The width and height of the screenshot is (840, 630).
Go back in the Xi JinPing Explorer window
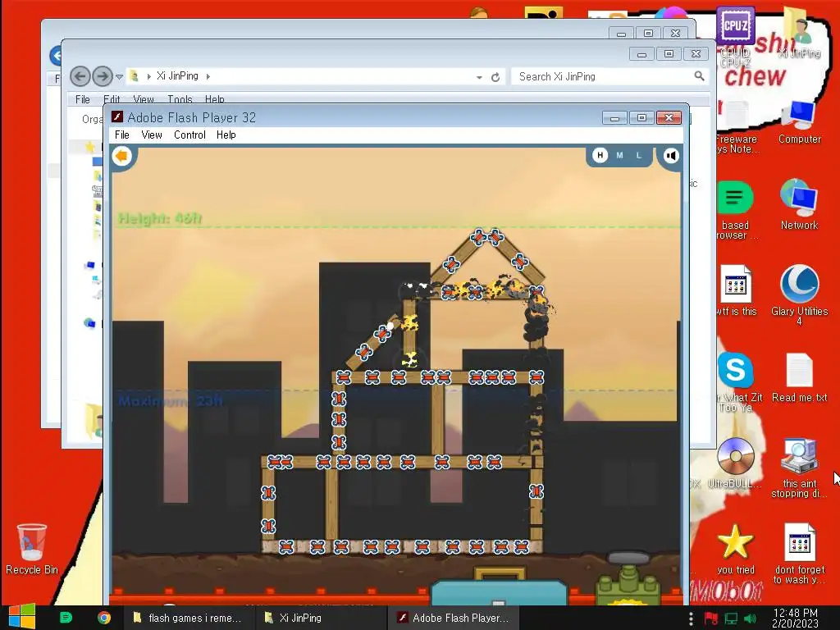(x=80, y=76)
